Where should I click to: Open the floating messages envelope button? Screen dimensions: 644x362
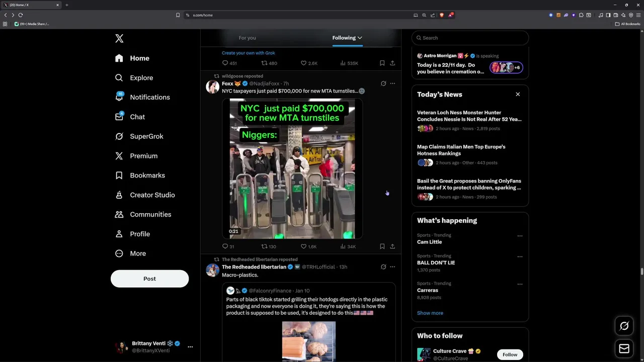[624, 348]
